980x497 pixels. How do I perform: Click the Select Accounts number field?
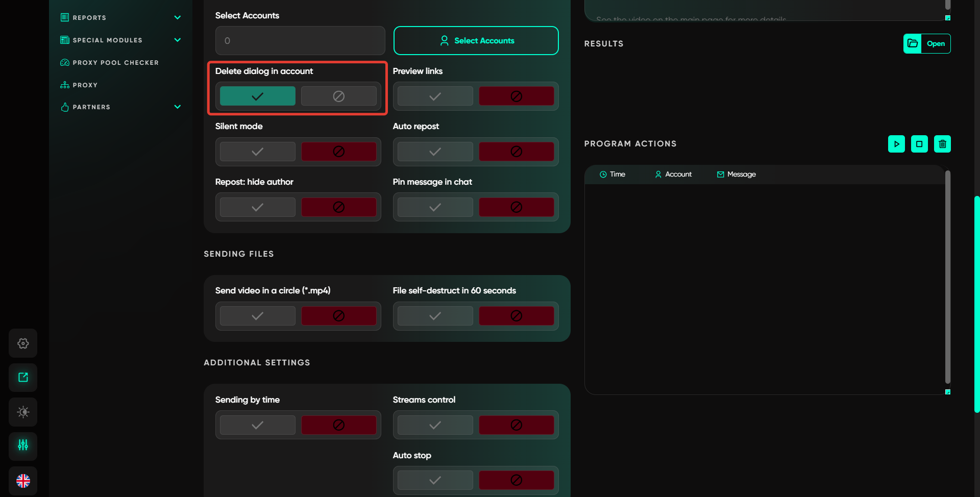coord(300,41)
